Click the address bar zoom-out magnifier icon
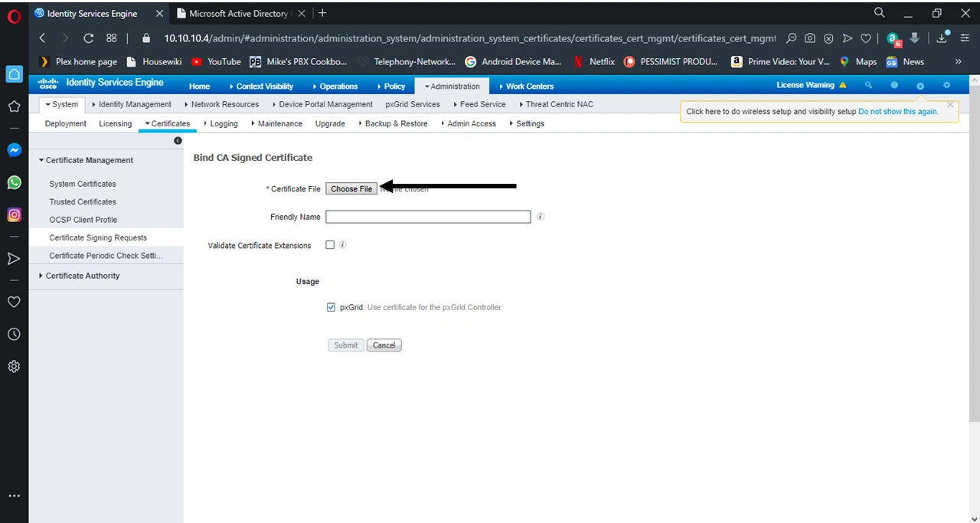This screenshot has width=980, height=523. tap(792, 38)
